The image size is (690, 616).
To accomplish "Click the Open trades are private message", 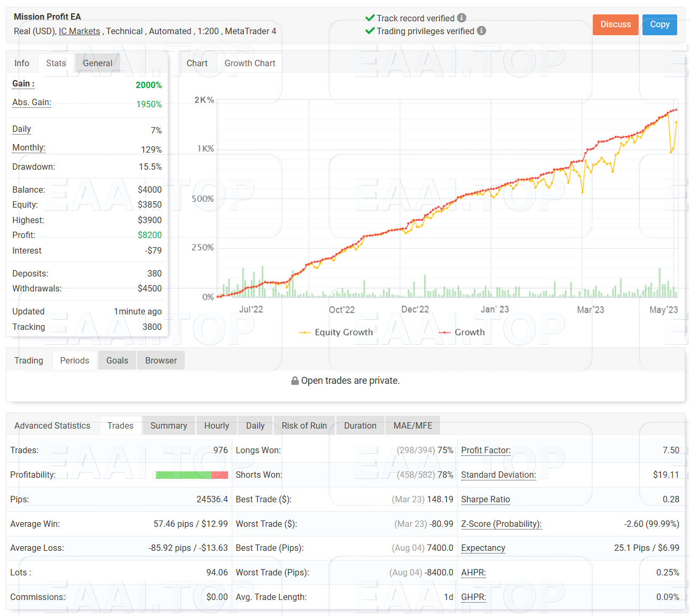I will (x=350, y=381).
